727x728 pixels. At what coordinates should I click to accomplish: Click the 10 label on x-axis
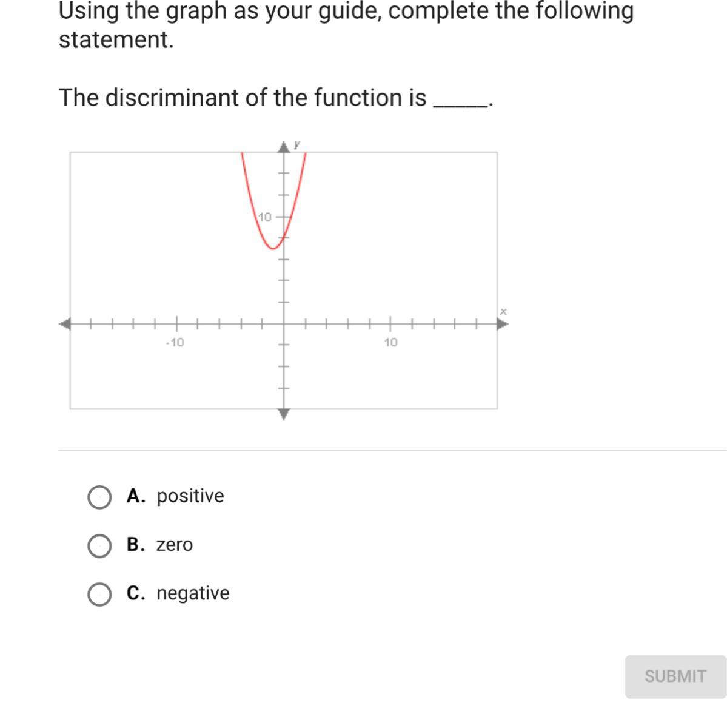(x=391, y=343)
